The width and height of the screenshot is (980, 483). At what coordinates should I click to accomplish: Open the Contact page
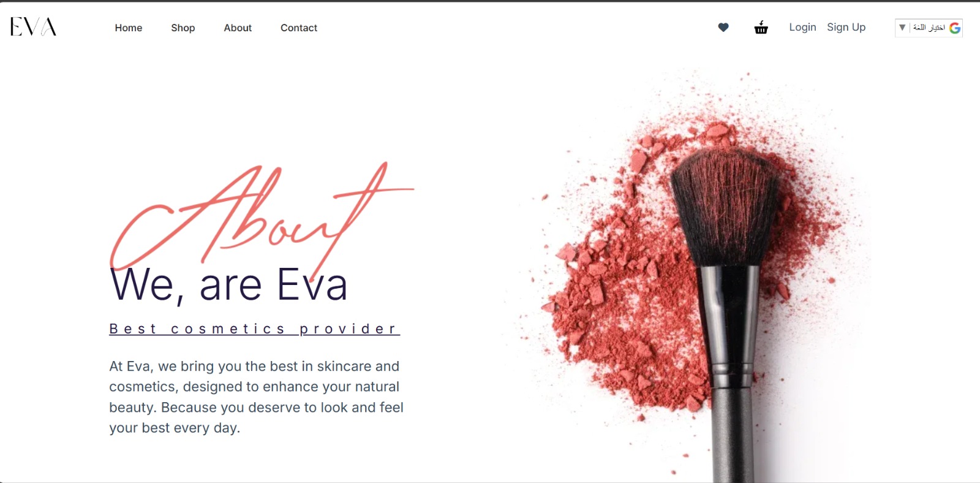[x=299, y=28]
